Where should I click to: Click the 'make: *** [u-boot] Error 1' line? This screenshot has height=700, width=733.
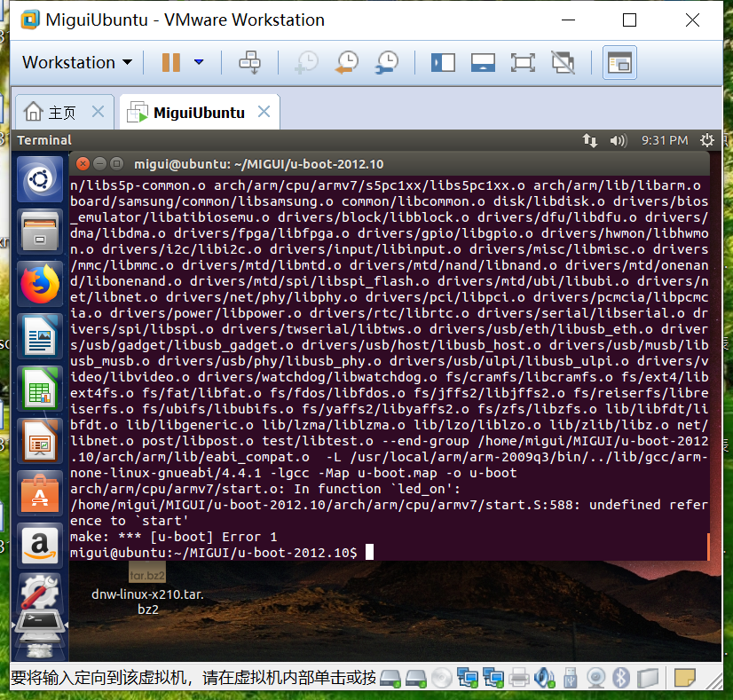pyautogui.click(x=173, y=537)
